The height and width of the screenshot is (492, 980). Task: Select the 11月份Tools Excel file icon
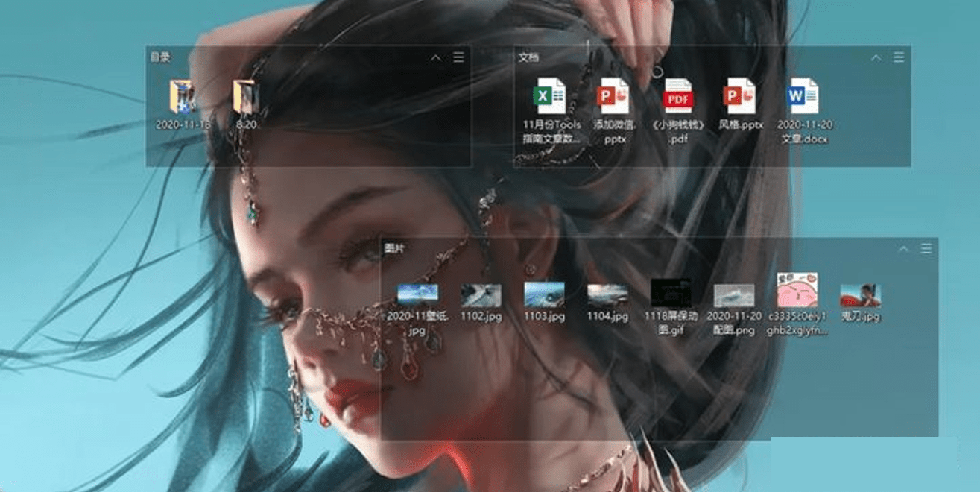point(550,96)
